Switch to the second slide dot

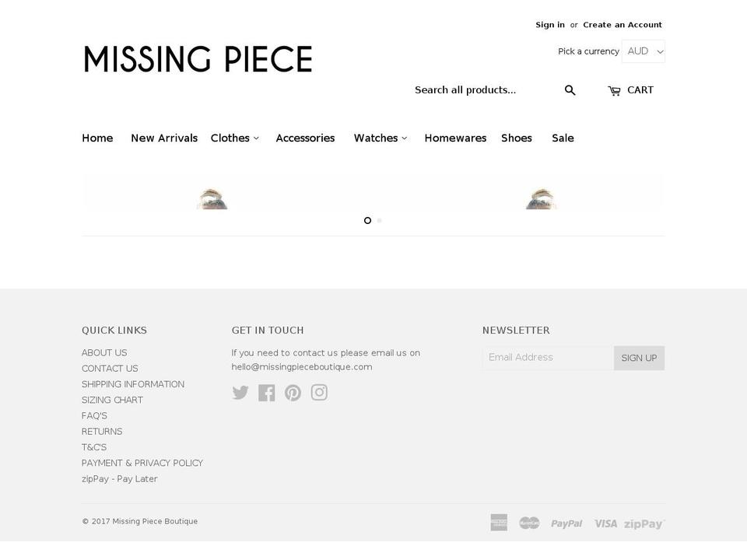coord(379,220)
